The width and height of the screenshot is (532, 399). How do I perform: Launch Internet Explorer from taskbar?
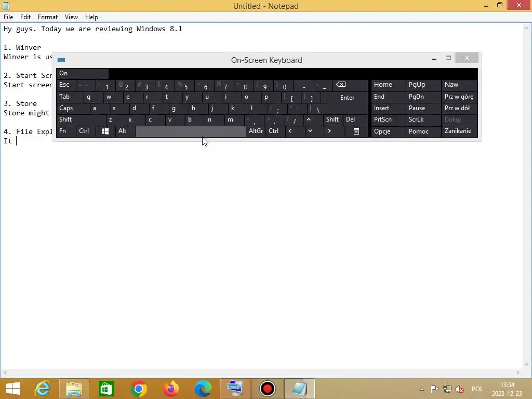click(43, 389)
